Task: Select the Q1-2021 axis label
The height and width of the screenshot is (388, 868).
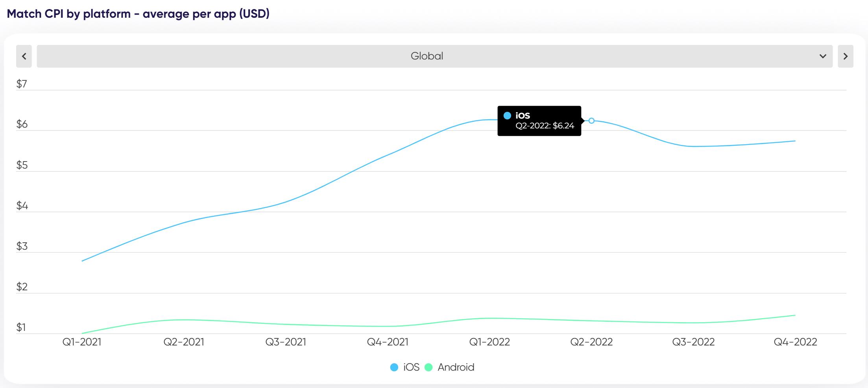Action: point(82,342)
